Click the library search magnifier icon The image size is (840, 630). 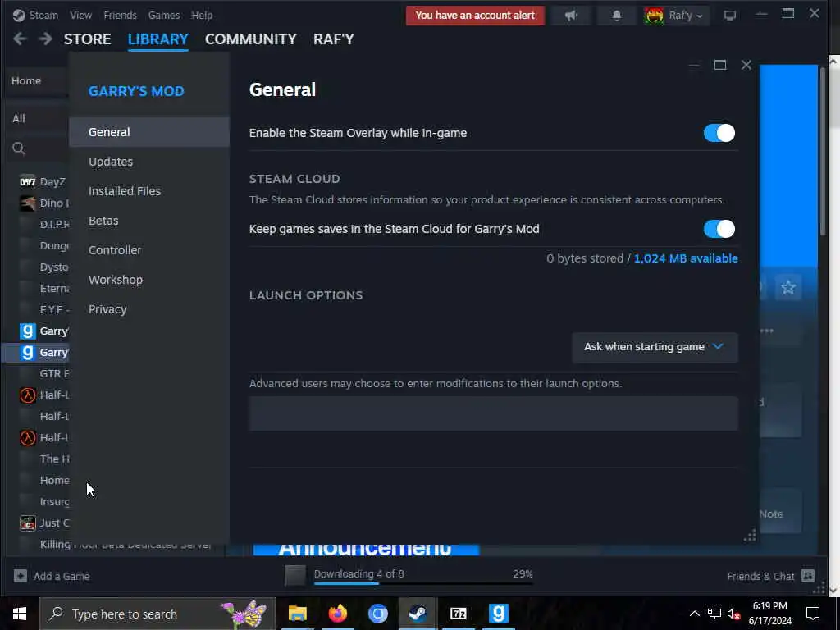tap(19, 148)
